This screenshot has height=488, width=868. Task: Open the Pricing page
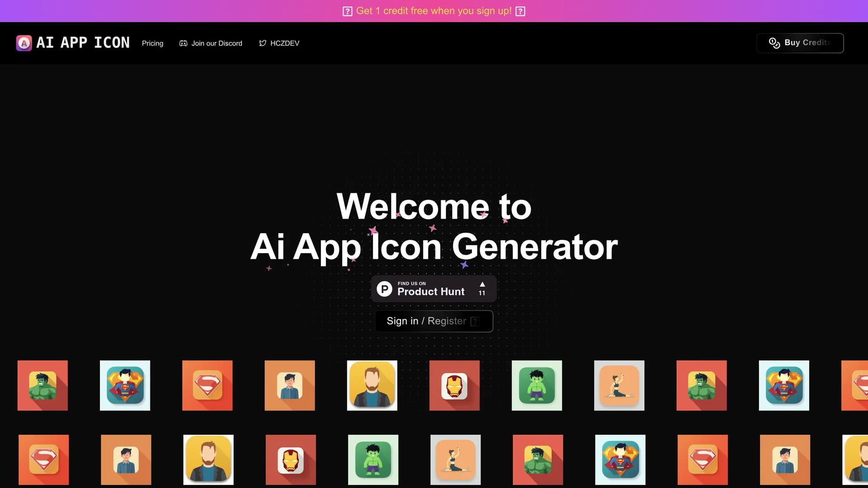[152, 43]
